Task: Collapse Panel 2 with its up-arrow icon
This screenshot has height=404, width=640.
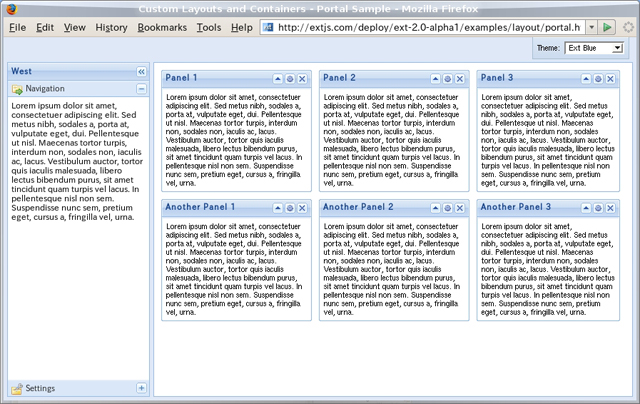Action: [435, 79]
